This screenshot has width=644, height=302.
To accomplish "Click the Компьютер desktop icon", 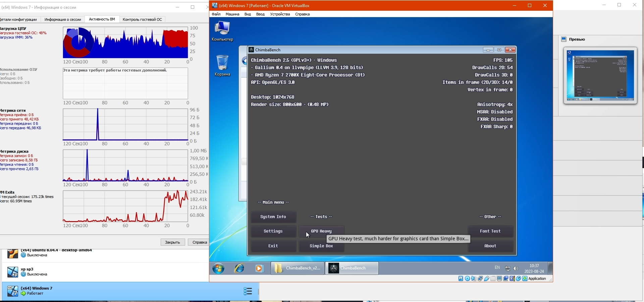I will click(x=222, y=31).
